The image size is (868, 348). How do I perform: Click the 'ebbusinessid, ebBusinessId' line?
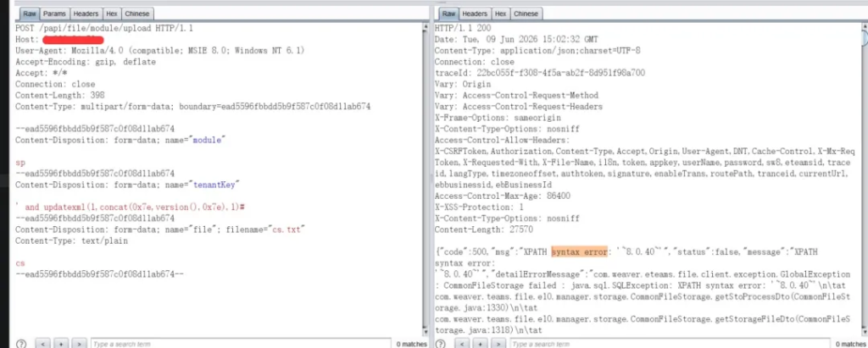pos(493,185)
